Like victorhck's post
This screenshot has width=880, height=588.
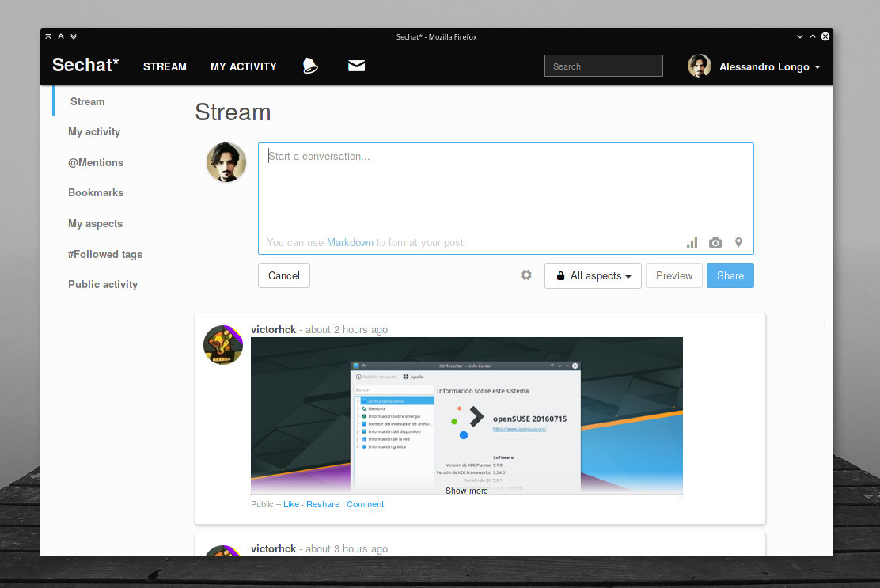click(x=291, y=504)
